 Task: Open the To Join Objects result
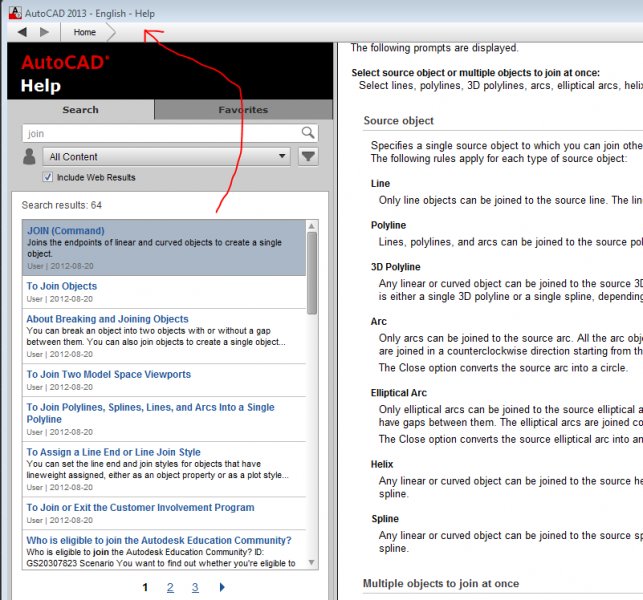point(62,286)
